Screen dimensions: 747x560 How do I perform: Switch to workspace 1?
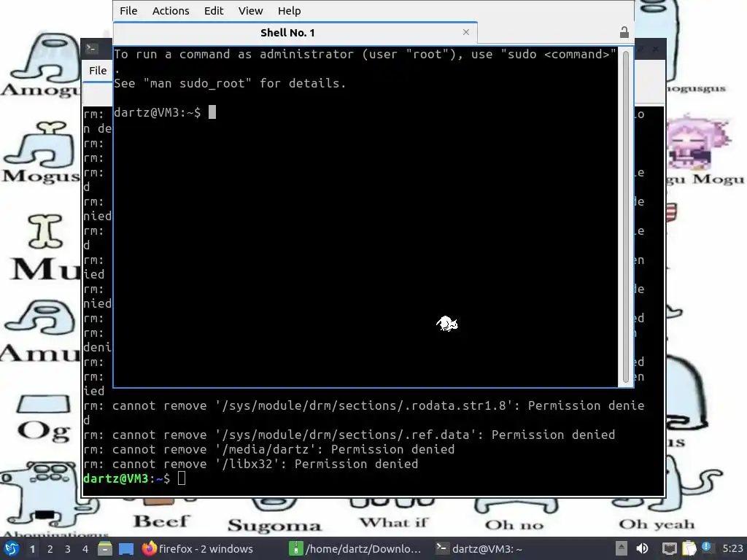[32, 549]
